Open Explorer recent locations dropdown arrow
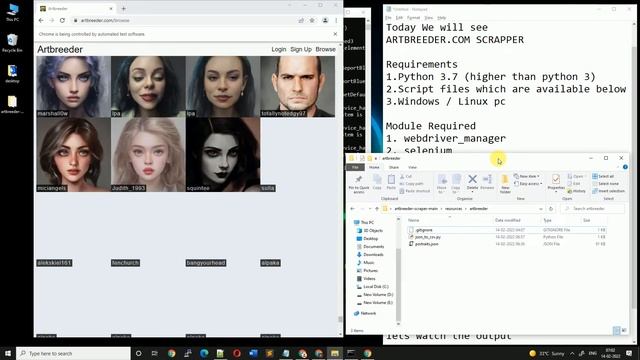The image size is (640, 360). (x=370, y=209)
